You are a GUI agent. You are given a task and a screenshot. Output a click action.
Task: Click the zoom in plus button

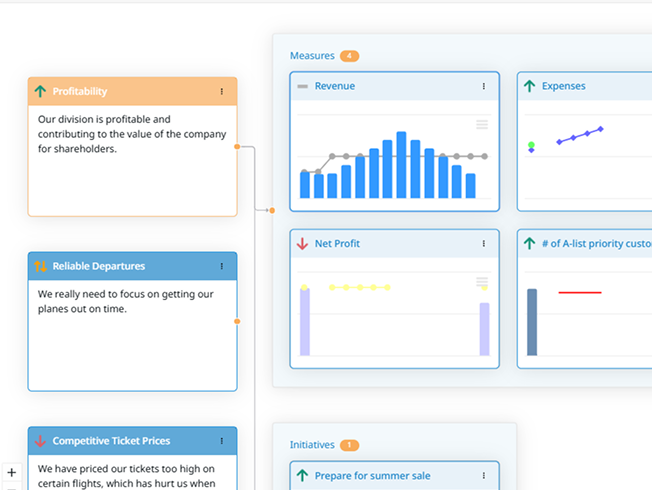[12, 472]
